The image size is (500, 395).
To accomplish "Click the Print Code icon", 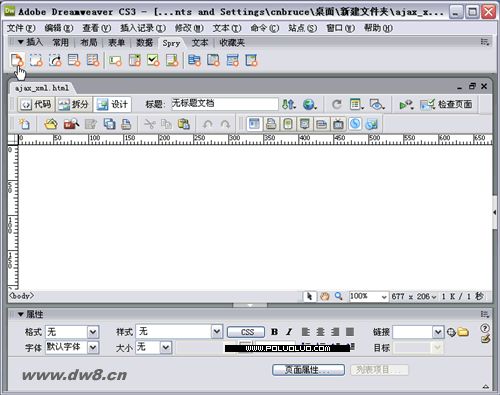I will pyautogui.click(x=126, y=124).
